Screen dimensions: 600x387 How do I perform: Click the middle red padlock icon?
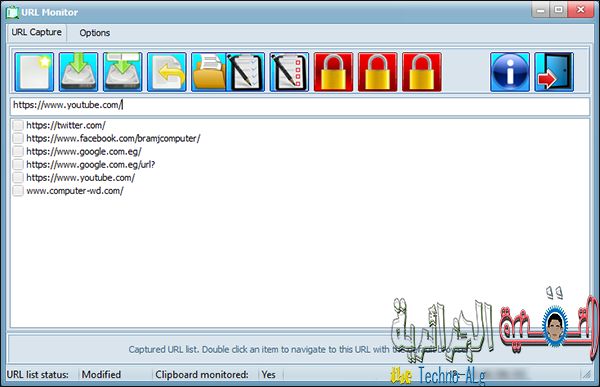378,72
